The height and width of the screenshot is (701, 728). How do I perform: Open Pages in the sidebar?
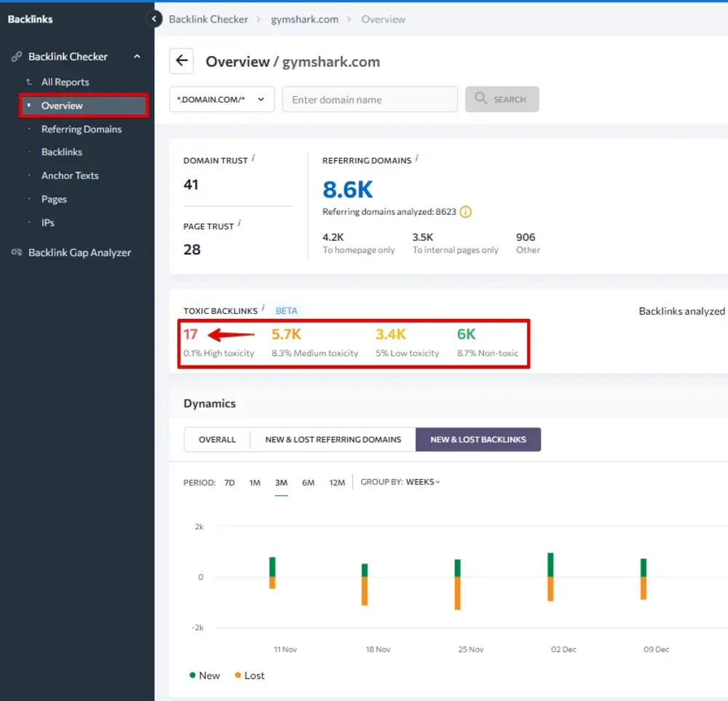coord(54,199)
